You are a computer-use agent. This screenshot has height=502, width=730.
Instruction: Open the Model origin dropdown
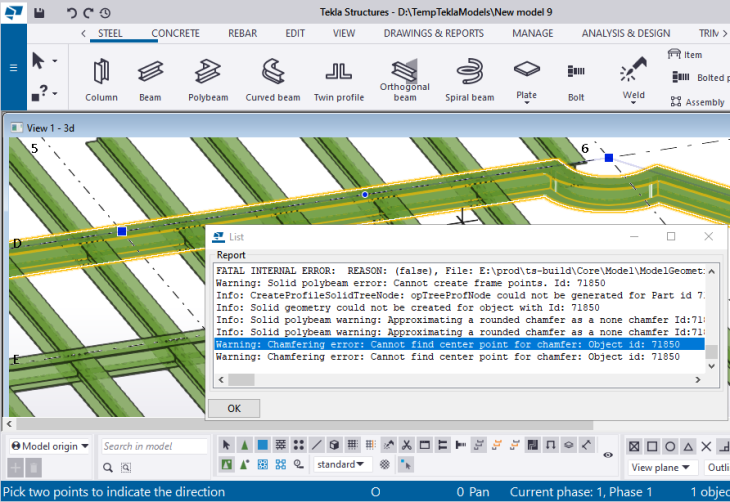click(x=50, y=446)
